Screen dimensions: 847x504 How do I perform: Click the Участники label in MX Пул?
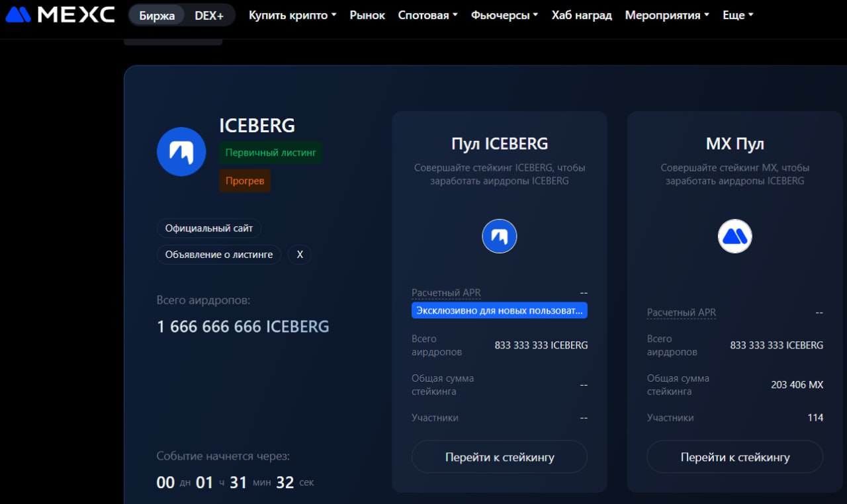click(670, 417)
